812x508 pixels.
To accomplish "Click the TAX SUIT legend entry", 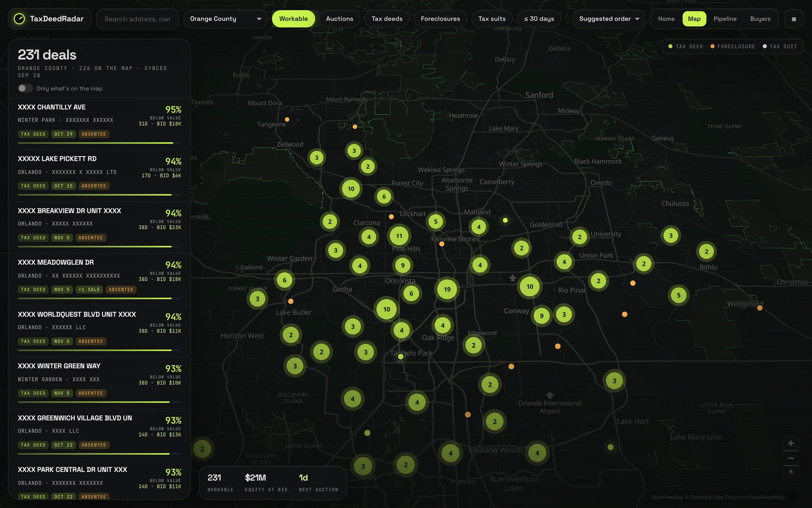I will click(x=780, y=46).
